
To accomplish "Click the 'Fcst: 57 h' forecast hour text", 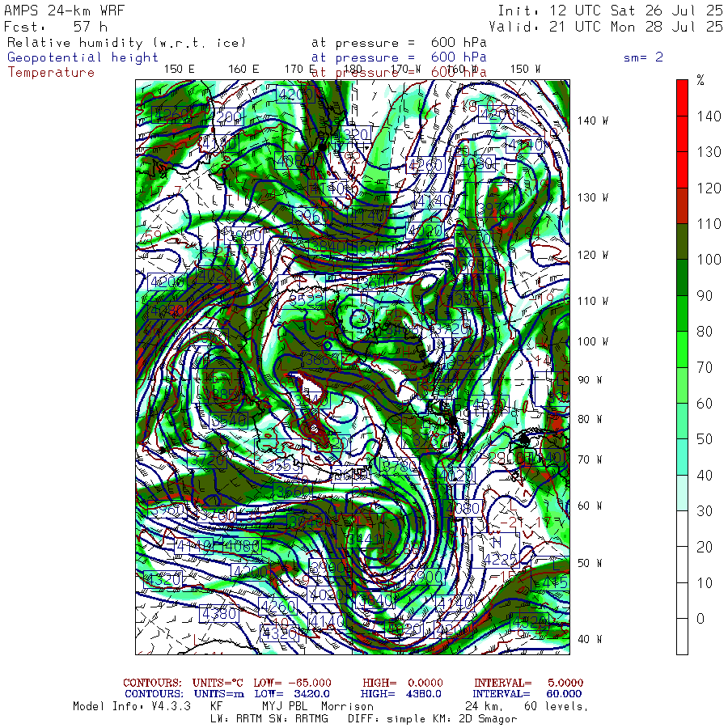I will click(55, 27).
